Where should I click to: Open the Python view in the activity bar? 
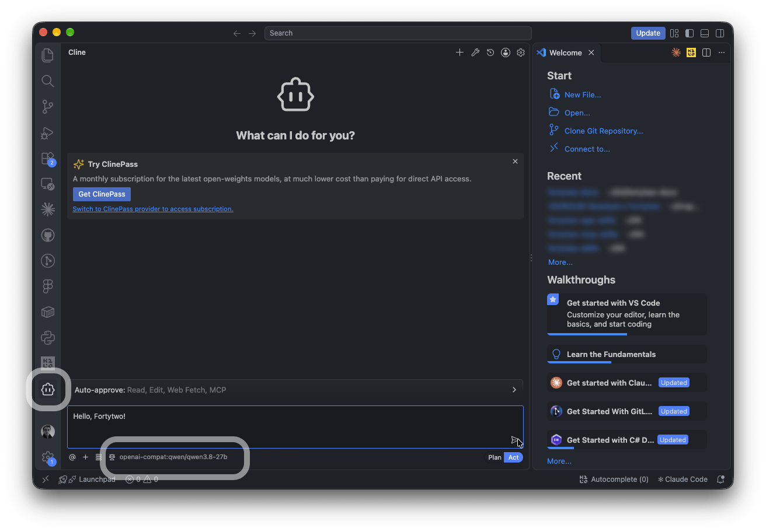(48, 338)
